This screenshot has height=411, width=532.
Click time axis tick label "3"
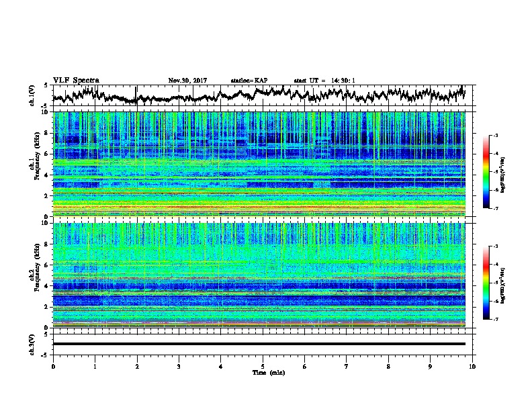pyautogui.click(x=179, y=367)
